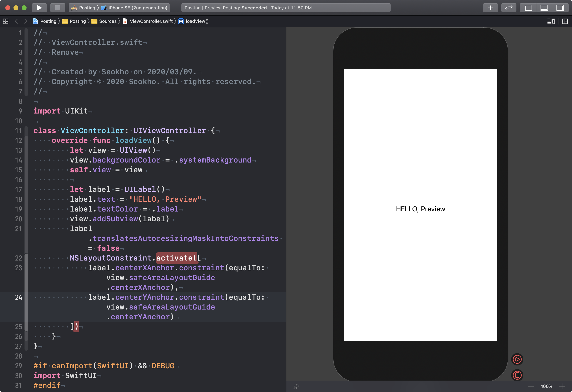Click the Run (play) button
Screen dimensions: 572x392
[x=39, y=8]
